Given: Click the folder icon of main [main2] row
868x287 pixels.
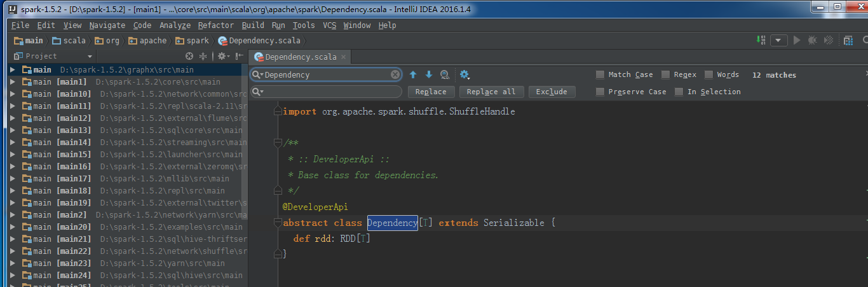Looking at the screenshot, I should point(27,214).
